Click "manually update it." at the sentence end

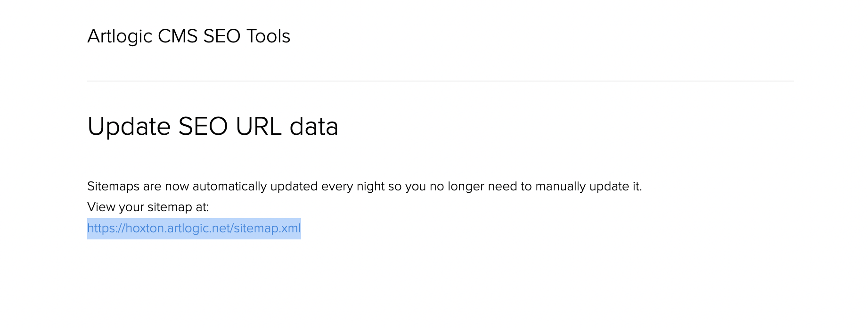click(x=589, y=187)
